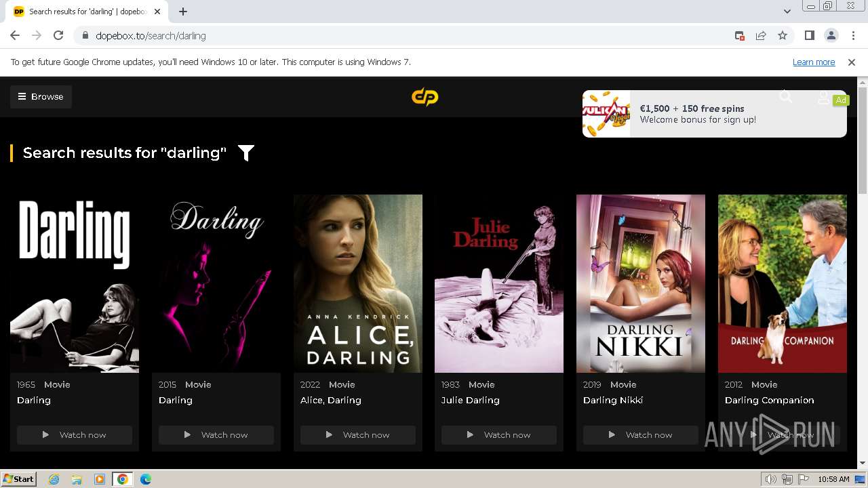868x488 pixels.
Task: Bookmark this page with the star icon
Action: pyautogui.click(x=783, y=35)
